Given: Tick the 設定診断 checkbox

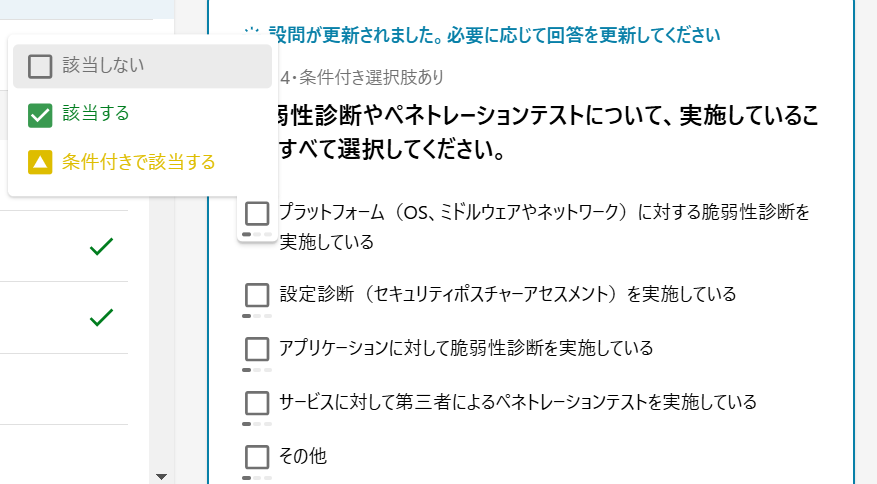Looking at the screenshot, I should (257, 295).
